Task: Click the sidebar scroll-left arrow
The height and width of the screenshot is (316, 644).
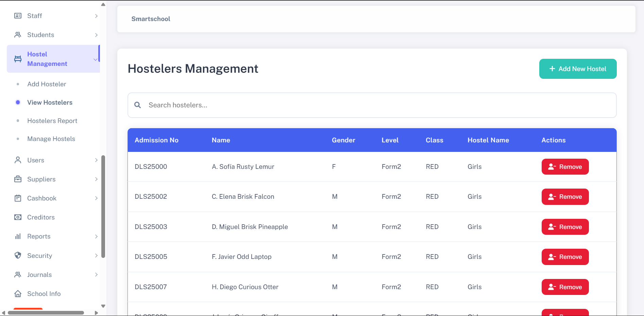Action: point(3,313)
